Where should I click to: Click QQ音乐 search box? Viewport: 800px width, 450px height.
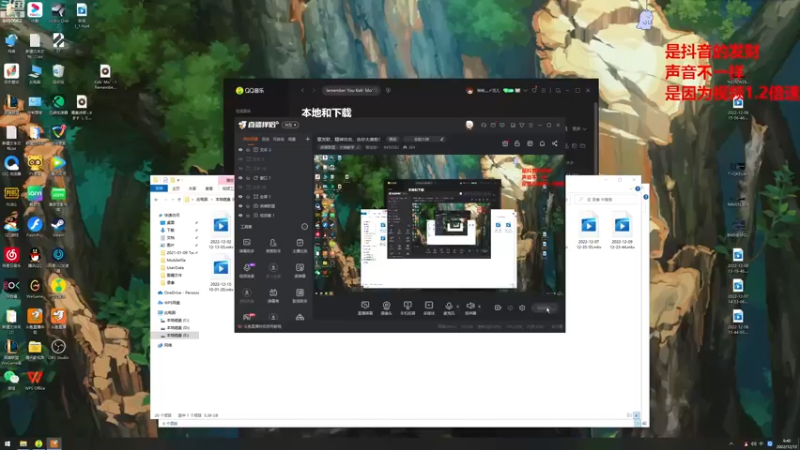pos(351,90)
